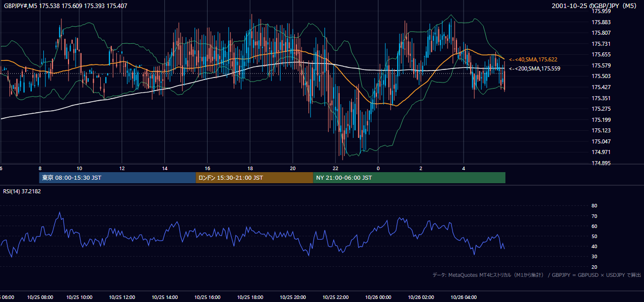The image size is (644, 302).
Task: Click the GBPJPY#,M5 OHLC header text
Action: click(x=66, y=6)
